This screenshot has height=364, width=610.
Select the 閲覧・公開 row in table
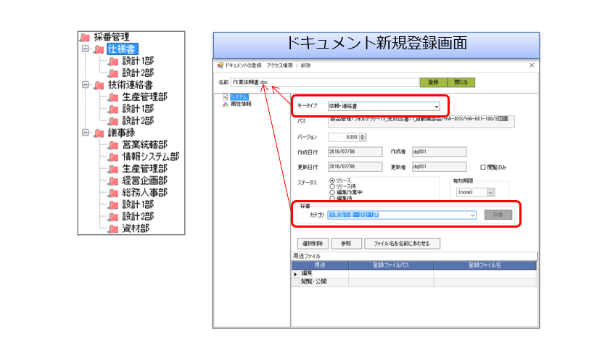pyautogui.click(x=414, y=282)
